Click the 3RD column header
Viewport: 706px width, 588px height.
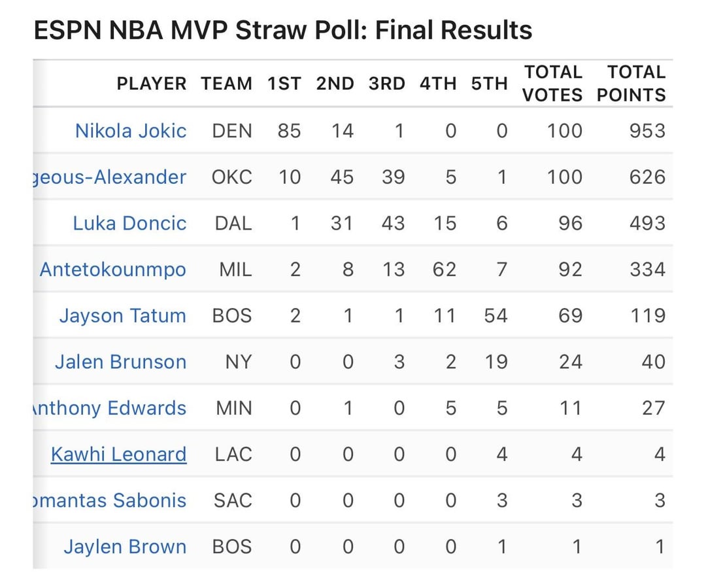[387, 84]
